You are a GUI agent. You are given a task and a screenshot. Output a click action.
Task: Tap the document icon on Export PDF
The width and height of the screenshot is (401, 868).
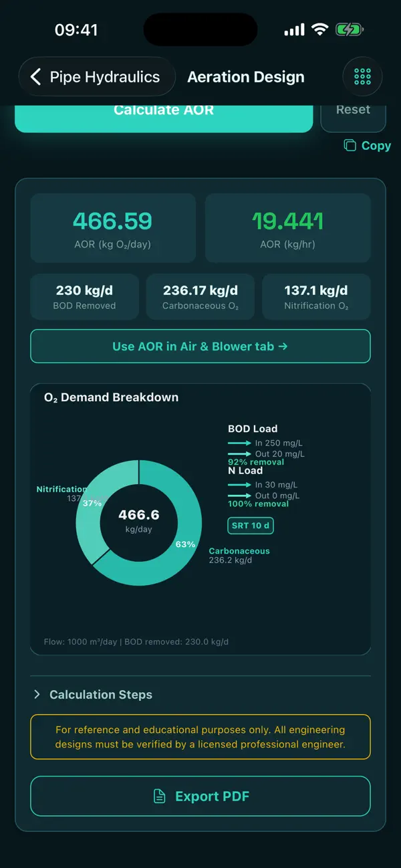pos(159,796)
